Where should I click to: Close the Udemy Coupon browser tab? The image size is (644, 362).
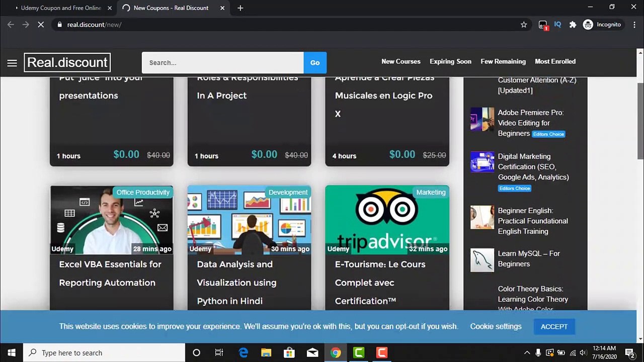coord(110,8)
